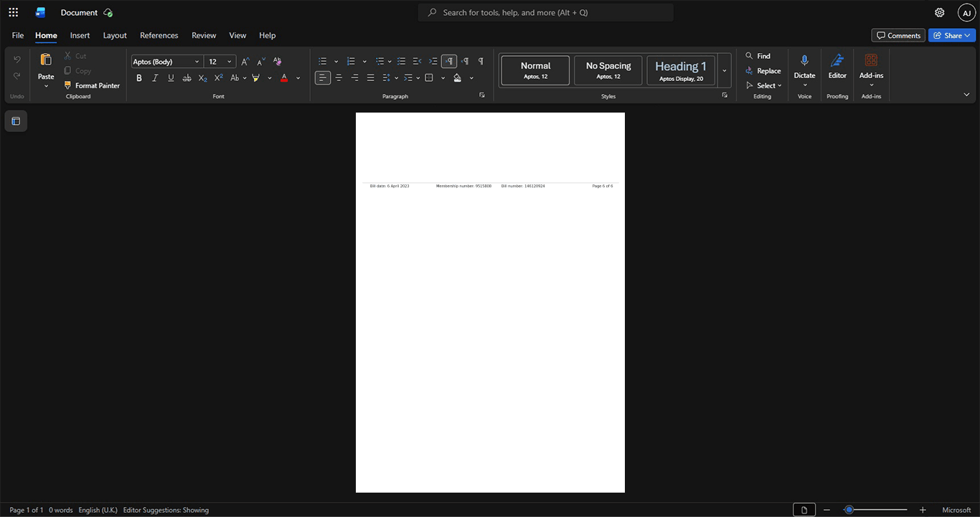Viewport: 980px width, 517px height.
Task: Expand the styles gallery arrow
Action: (x=724, y=70)
